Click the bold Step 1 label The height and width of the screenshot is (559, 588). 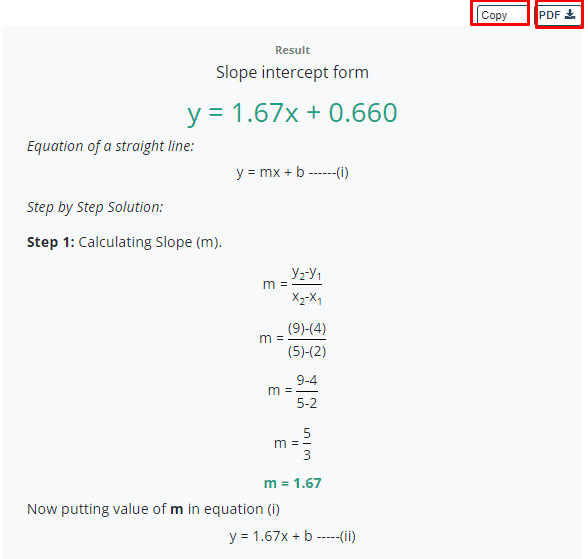[51, 242]
